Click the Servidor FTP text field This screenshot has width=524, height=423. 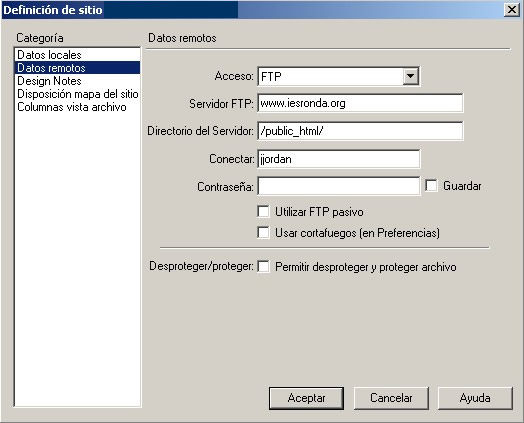click(360, 103)
